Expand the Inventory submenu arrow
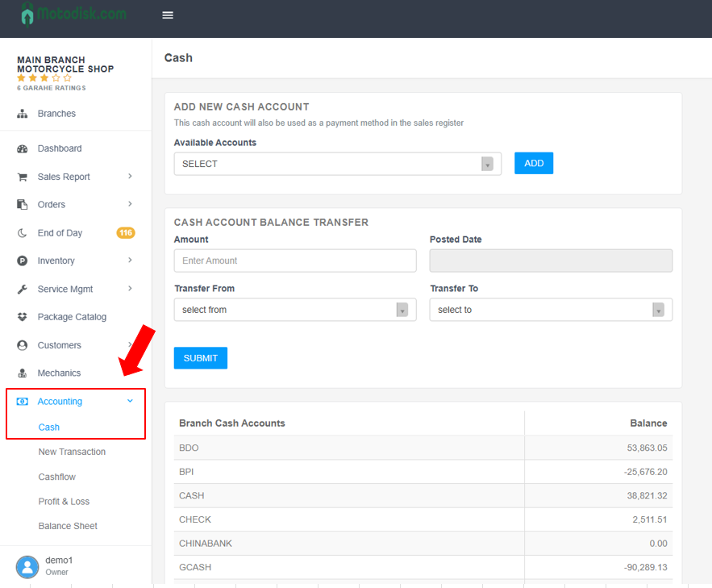Screen dimensions: 712x588 coord(131,261)
